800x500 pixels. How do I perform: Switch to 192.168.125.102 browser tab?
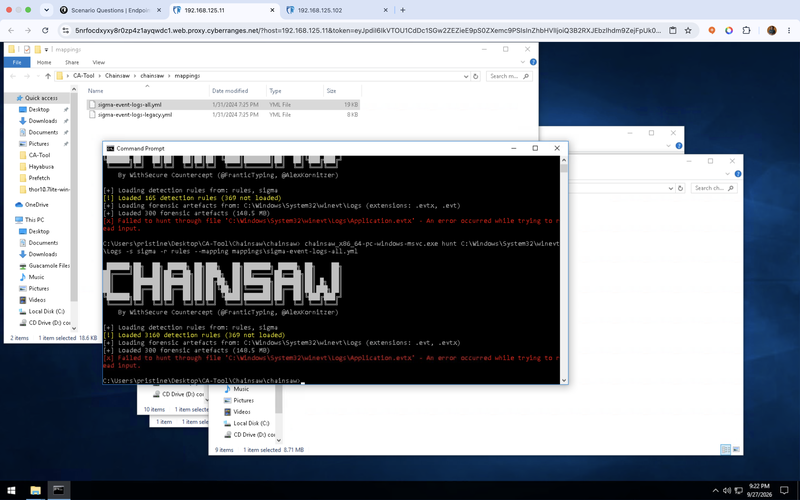pyautogui.click(x=337, y=10)
